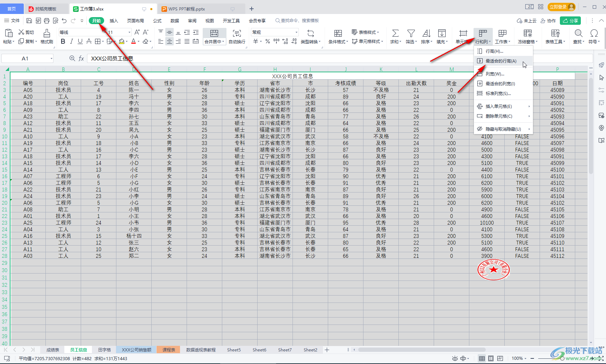Switch to normal grid view icon
Image resolution: width=606 pixels, height=364 pixels.
point(482,358)
